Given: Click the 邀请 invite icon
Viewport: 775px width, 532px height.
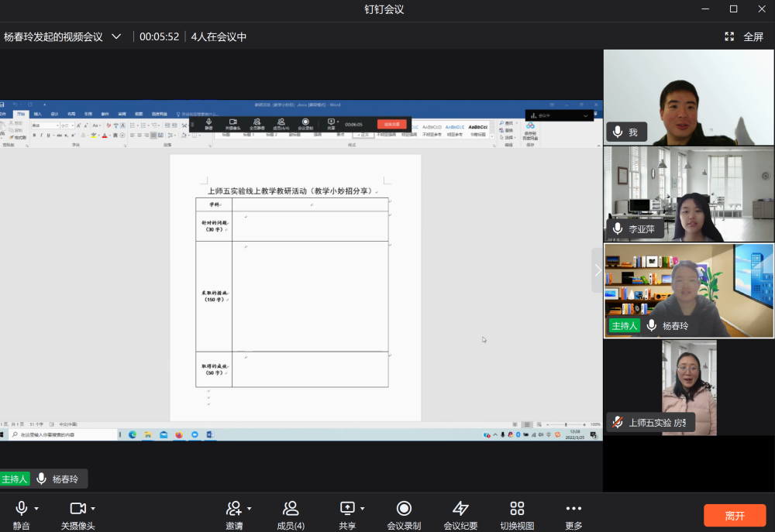Looking at the screenshot, I should 233,508.
